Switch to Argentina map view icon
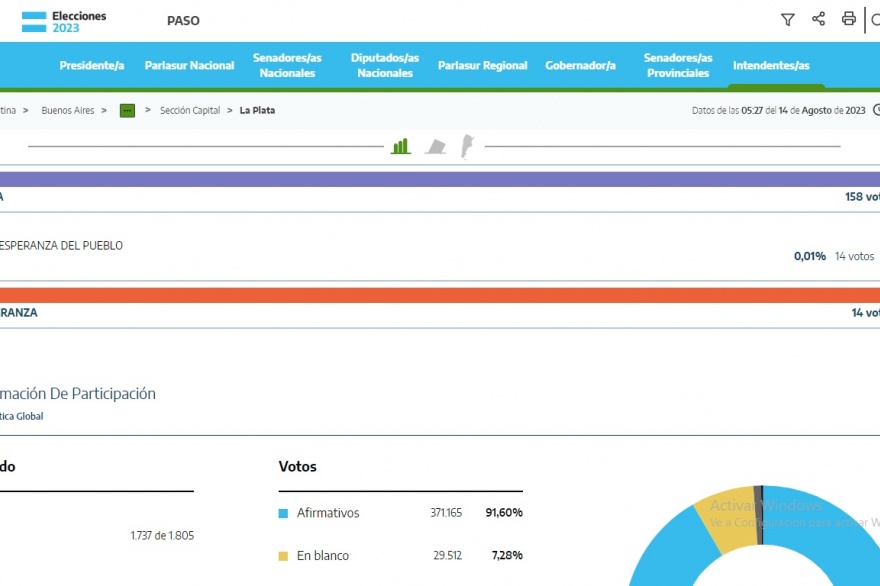 (x=467, y=146)
